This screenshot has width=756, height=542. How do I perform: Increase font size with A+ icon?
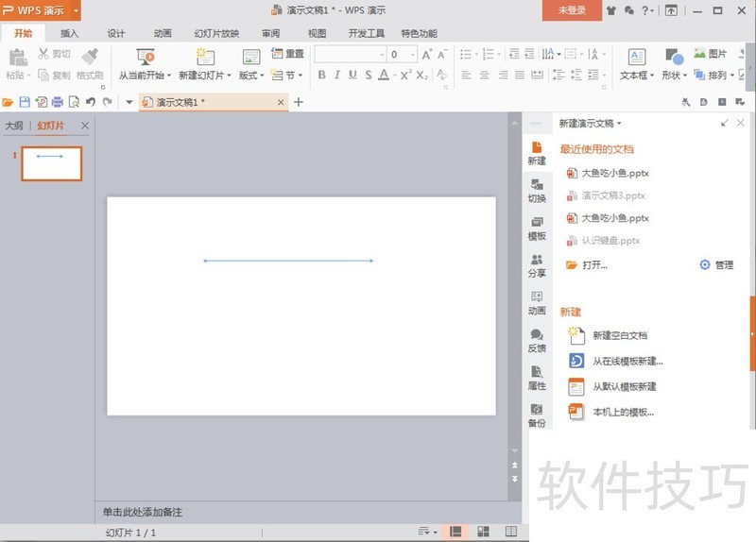pyautogui.click(x=427, y=55)
